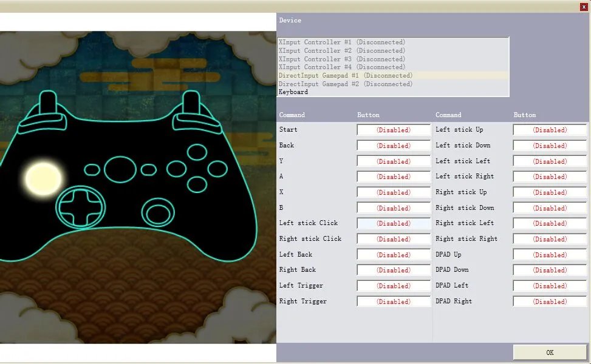Select Keyboard in the device list
This screenshot has width=591, height=364.
click(x=293, y=92)
